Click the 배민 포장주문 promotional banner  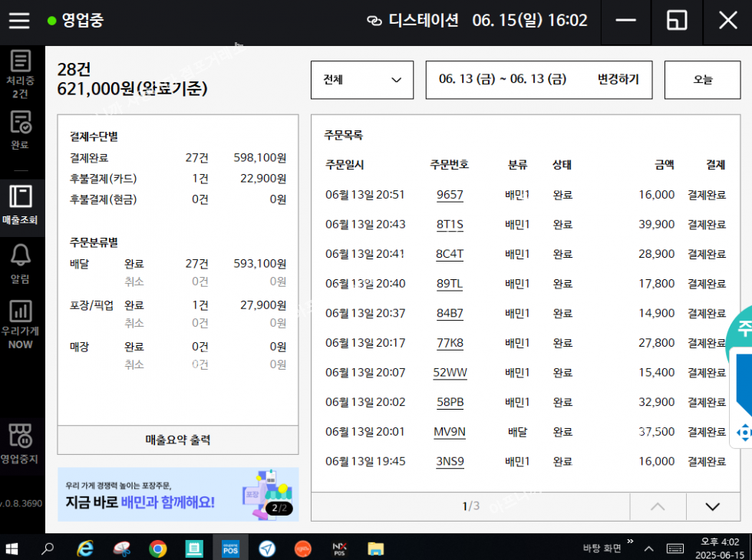pos(178,495)
